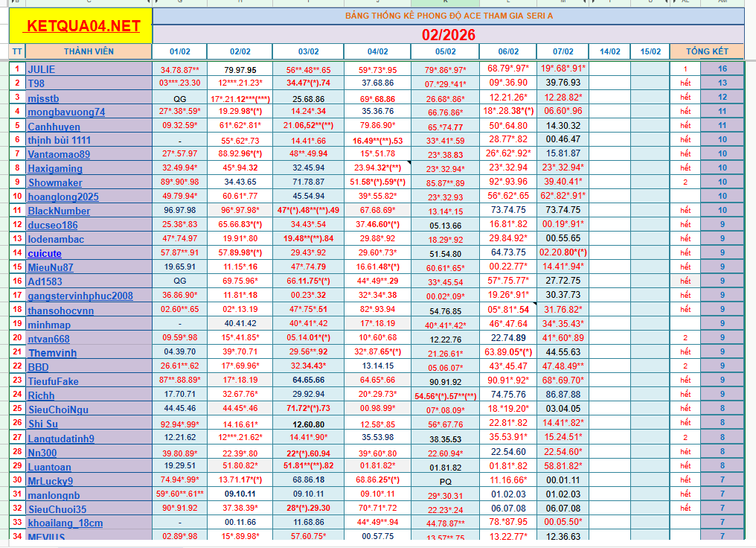Select total 12 in the mjsstb row
The height and width of the screenshot is (548, 756).
(722, 97)
